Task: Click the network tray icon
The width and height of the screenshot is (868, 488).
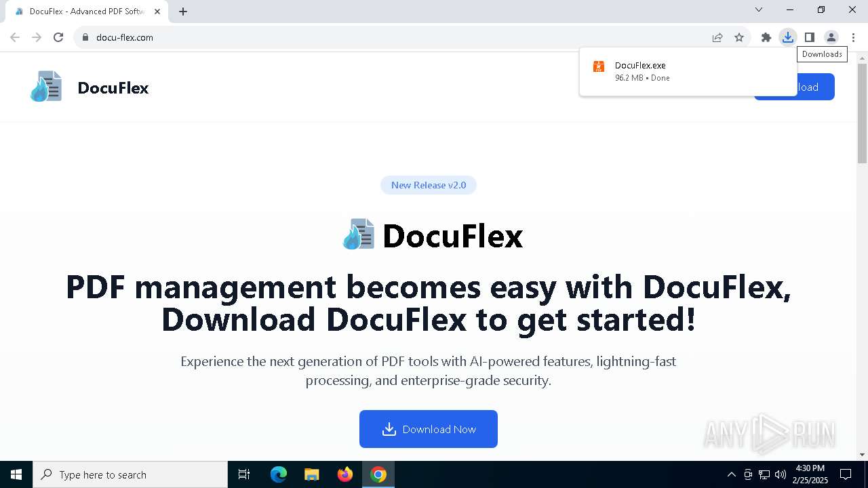Action: coord(764,474)
